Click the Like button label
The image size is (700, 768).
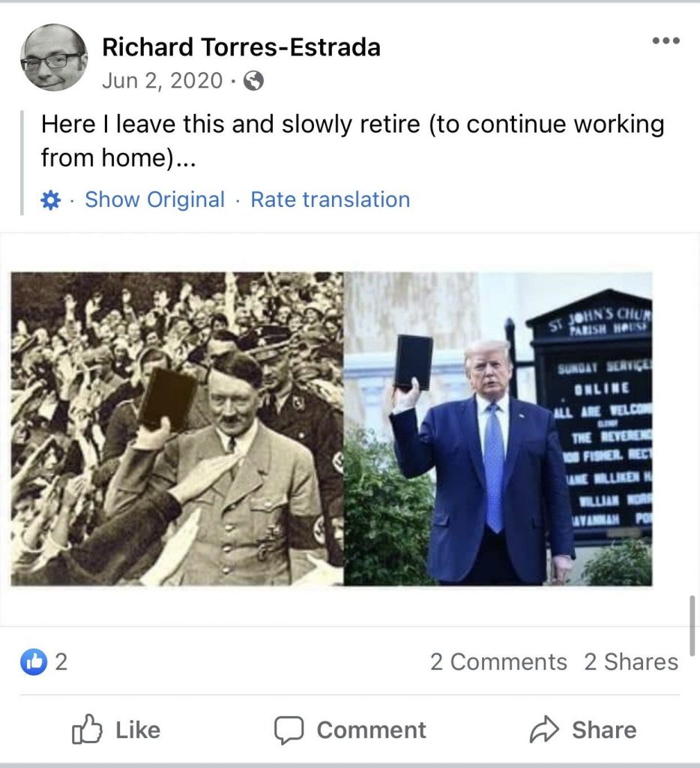138,730
